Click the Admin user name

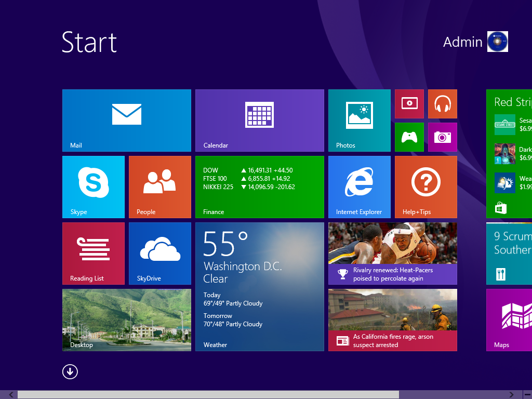click(x=462, y=42)
